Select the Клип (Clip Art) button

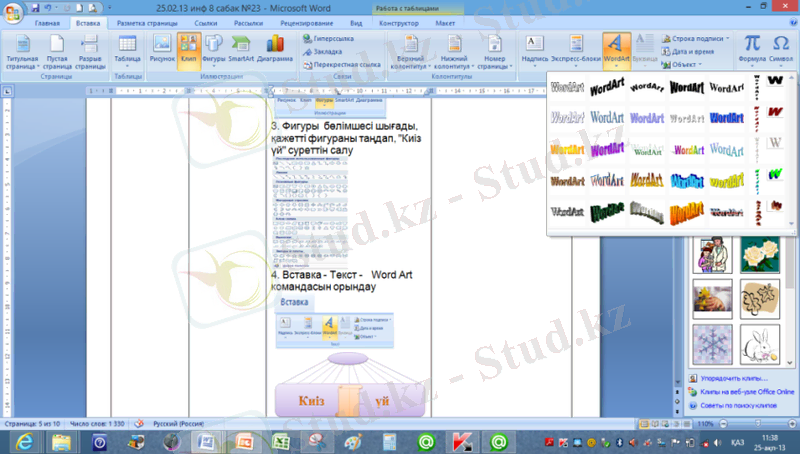[x=188, y=48]
